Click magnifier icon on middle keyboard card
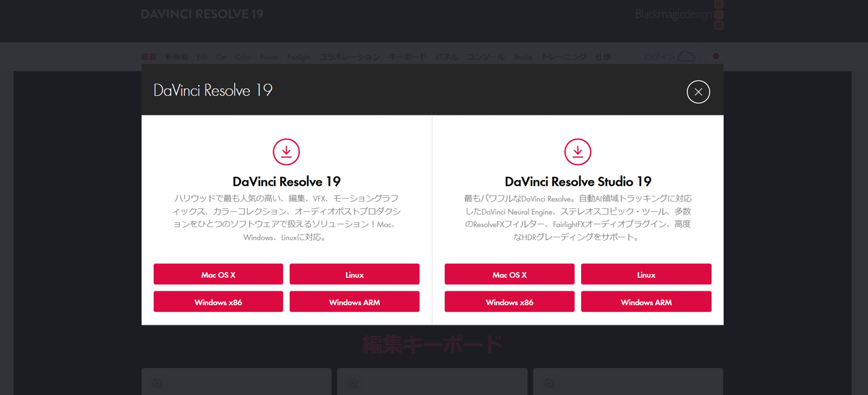 coord(353,383)
